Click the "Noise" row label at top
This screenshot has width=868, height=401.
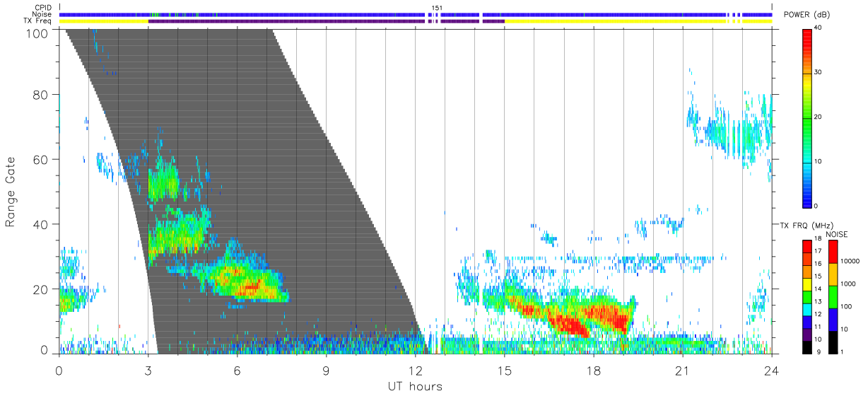43,14
